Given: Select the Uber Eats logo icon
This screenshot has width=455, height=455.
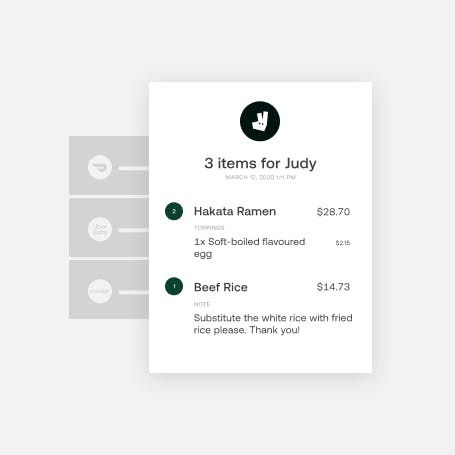Looking at the screenshot, I should click(100, 229).
